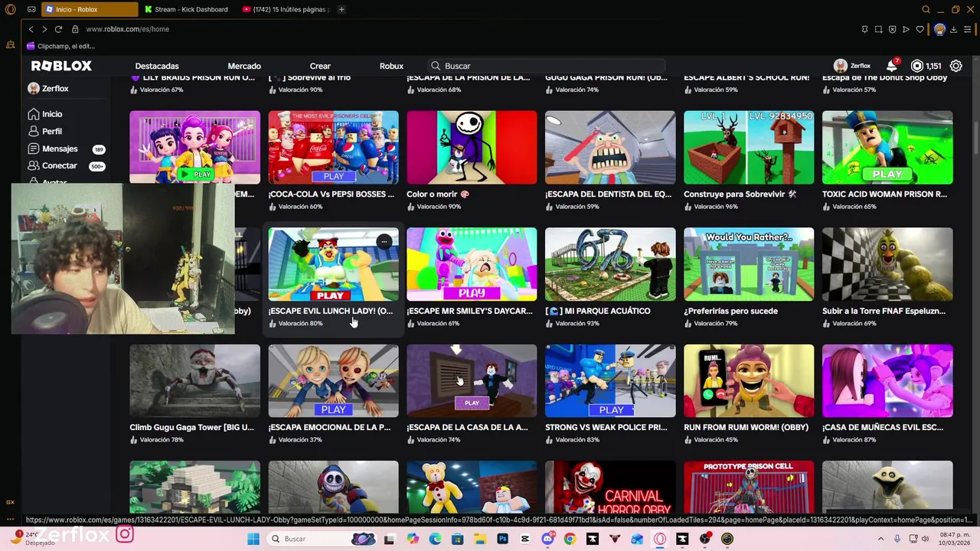Open Crear in the Roblox navigation
The width and height of the screenshot is (980, 551).
(x=320, y=66)
